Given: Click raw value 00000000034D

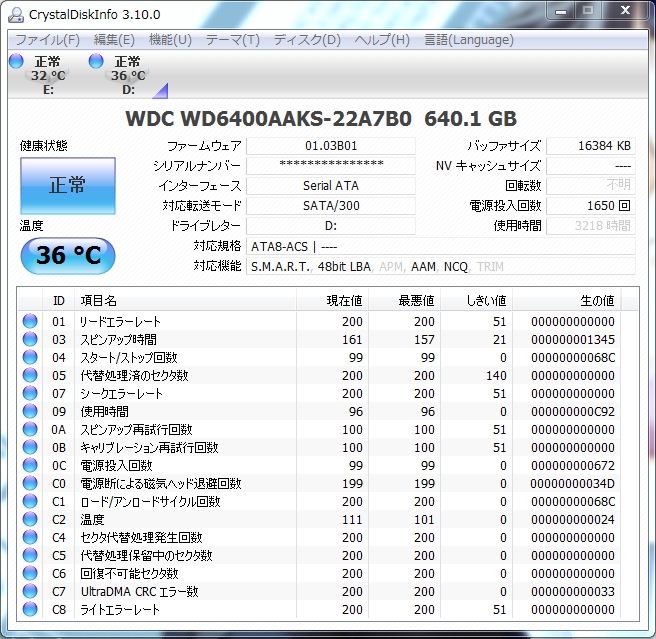Looking at the screenshot, I should point(573,483).
